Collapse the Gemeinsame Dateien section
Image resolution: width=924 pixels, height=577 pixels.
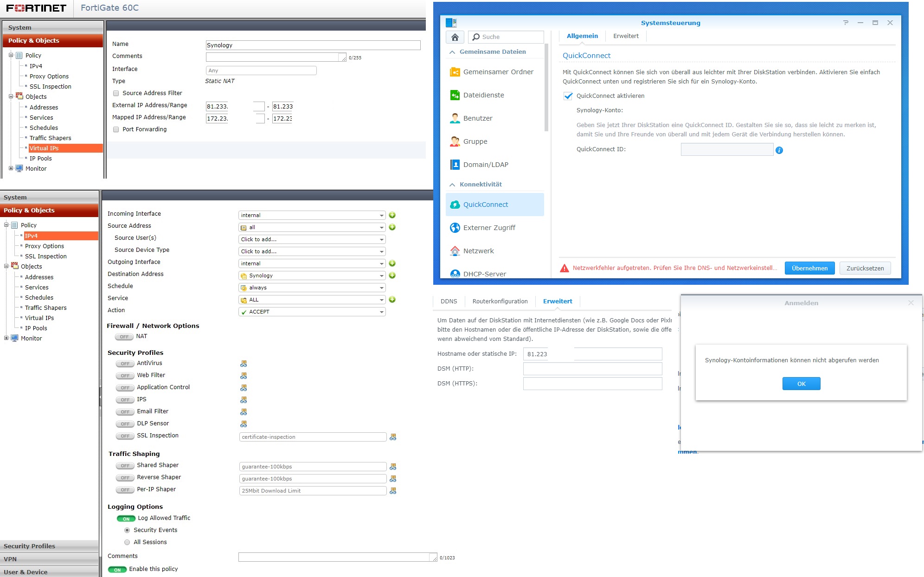coord(452,52)
